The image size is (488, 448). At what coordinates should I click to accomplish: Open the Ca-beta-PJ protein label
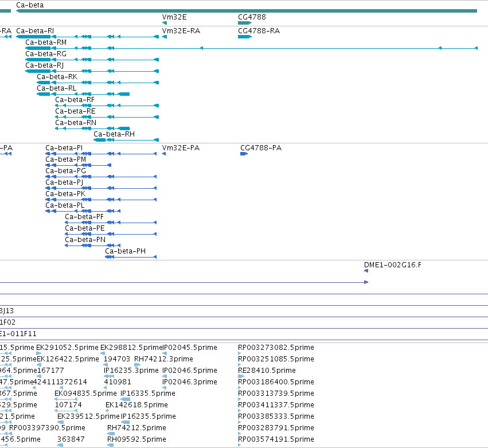pyautogui.click(x=64, y=182)
